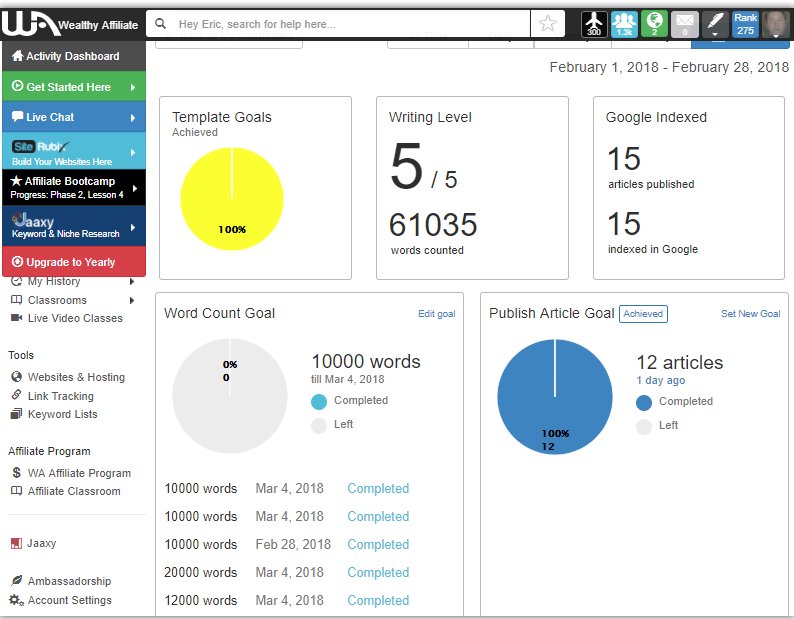Expand the Jaaxy Keyword Research arrow
The image size is (794, 619).
click(x=133, y=227)
